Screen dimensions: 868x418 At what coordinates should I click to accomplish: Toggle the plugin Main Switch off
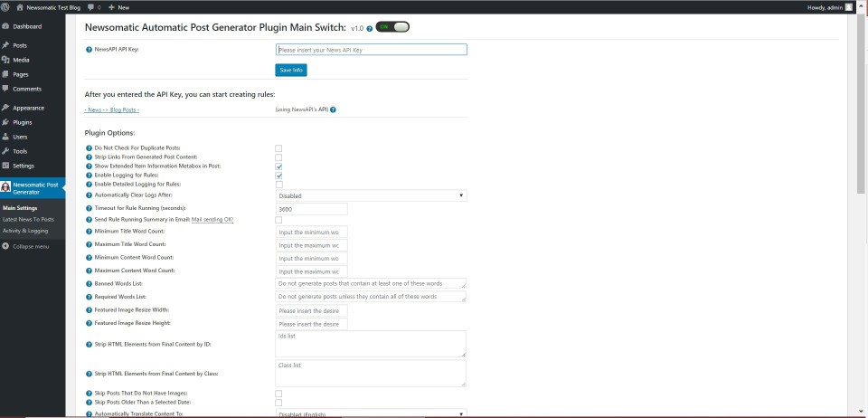[x=393, y=27]
